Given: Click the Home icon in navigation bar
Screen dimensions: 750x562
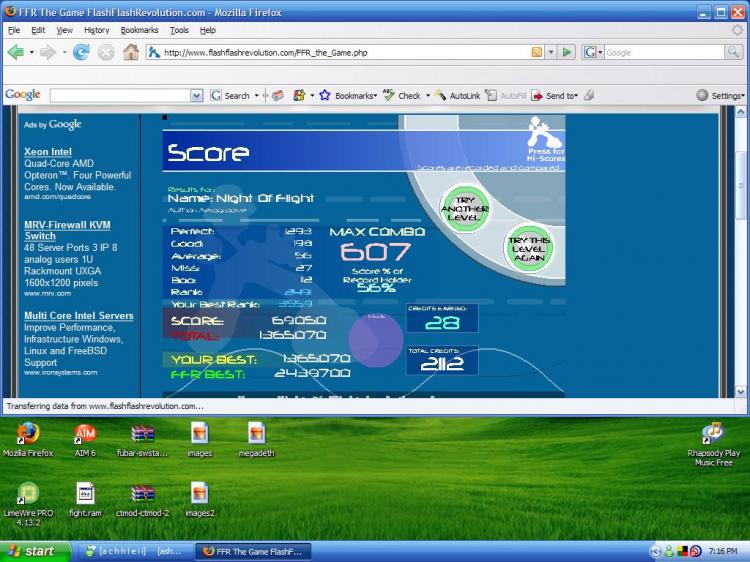Looking at the screenshot, I should point(130,52).
